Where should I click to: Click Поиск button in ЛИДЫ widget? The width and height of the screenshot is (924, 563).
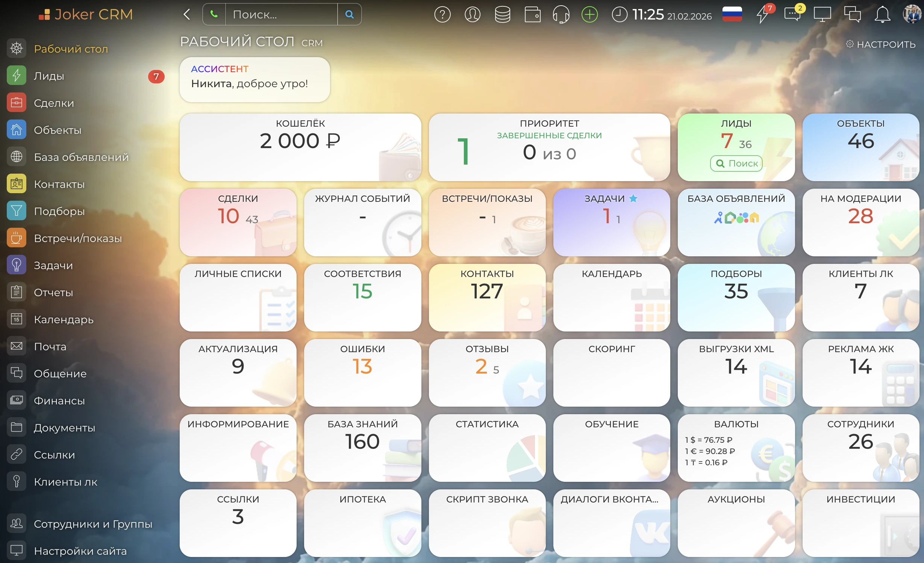tap(736, 163)
